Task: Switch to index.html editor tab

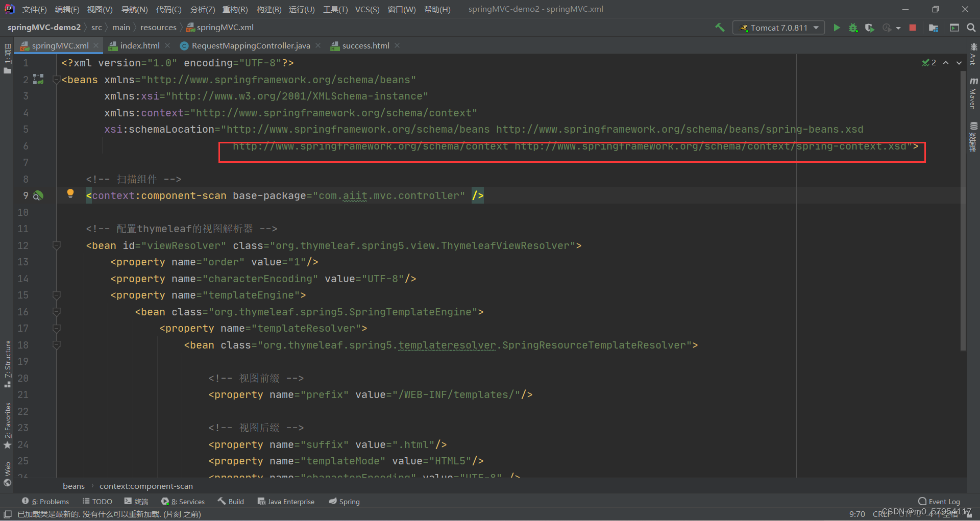Action: coord(139,45)
